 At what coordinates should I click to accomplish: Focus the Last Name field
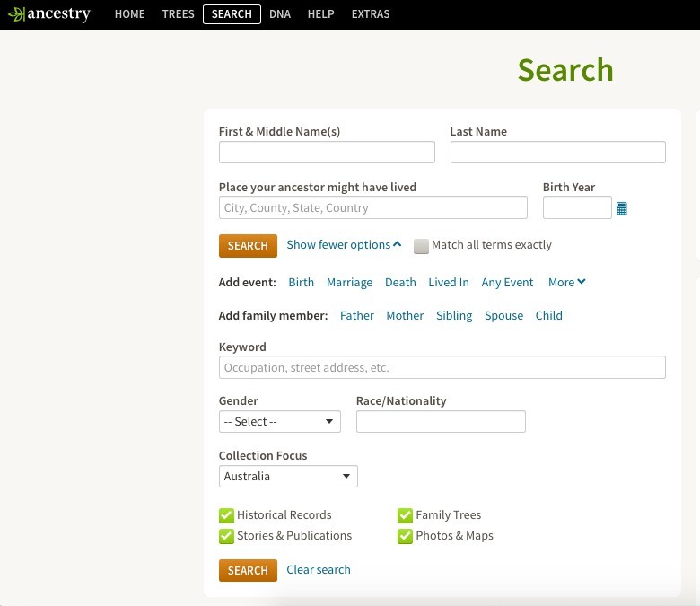pos(558,153)
